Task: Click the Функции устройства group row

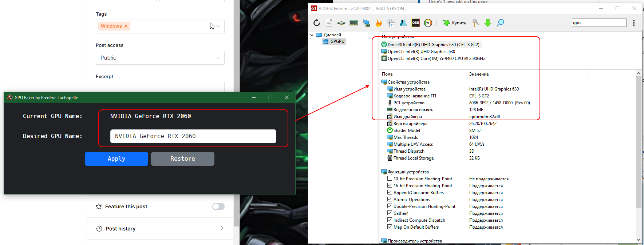Action: point(405,172)
